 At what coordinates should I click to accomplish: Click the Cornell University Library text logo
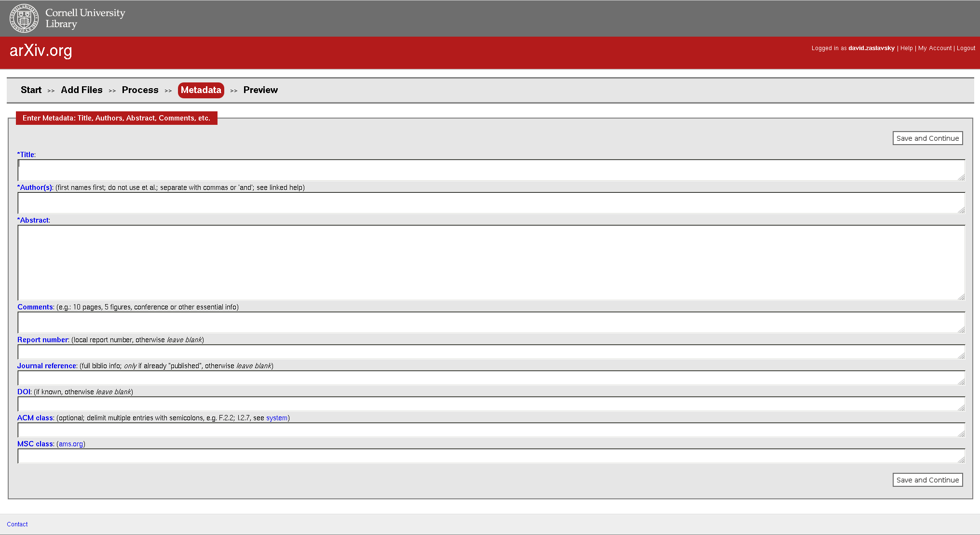85,18
